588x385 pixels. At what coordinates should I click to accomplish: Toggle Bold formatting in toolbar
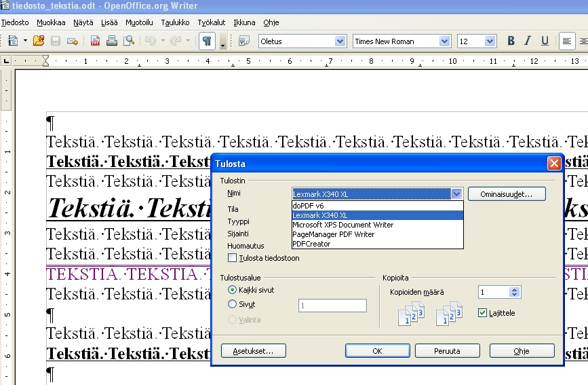511,41
